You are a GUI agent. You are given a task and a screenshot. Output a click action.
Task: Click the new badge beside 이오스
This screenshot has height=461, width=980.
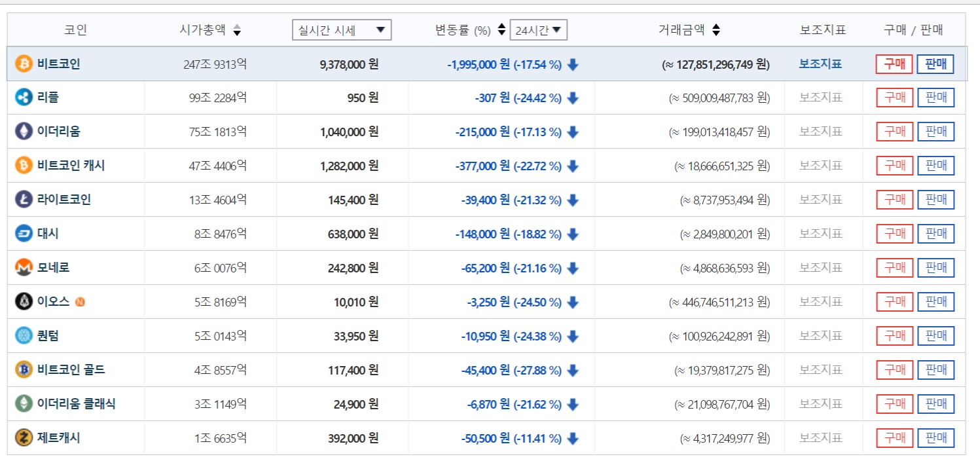pos(81,302)
